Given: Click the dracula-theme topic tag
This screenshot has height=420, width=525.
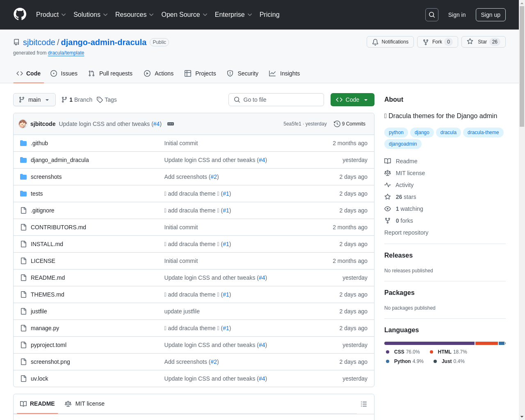Looking at the screenshot, I should (483, 132).
